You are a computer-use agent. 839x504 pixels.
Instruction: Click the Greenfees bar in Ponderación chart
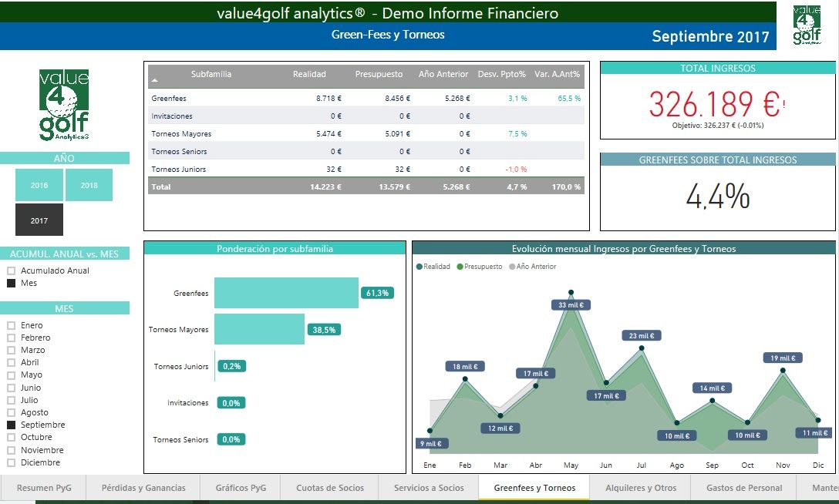[x=286, y=293]
